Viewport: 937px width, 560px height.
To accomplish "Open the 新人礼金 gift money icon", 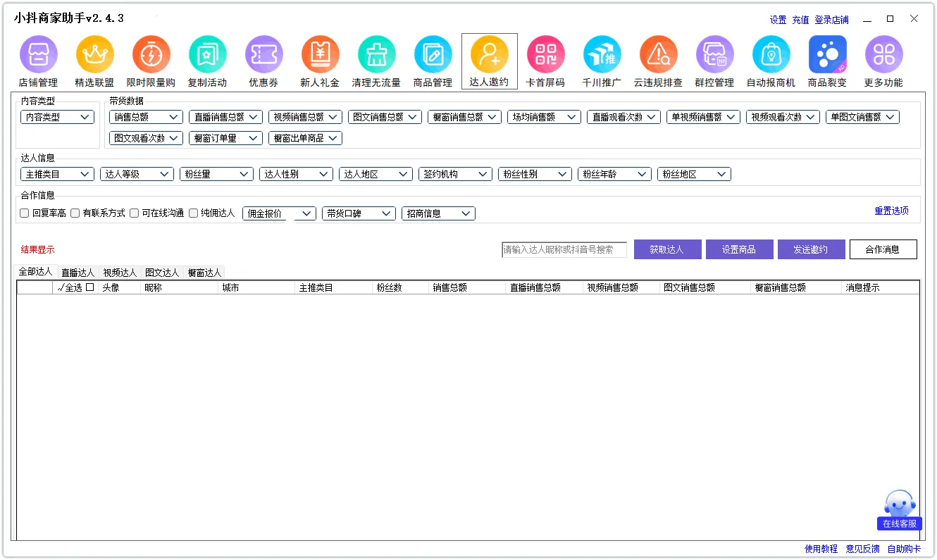I will pos(320,55).
